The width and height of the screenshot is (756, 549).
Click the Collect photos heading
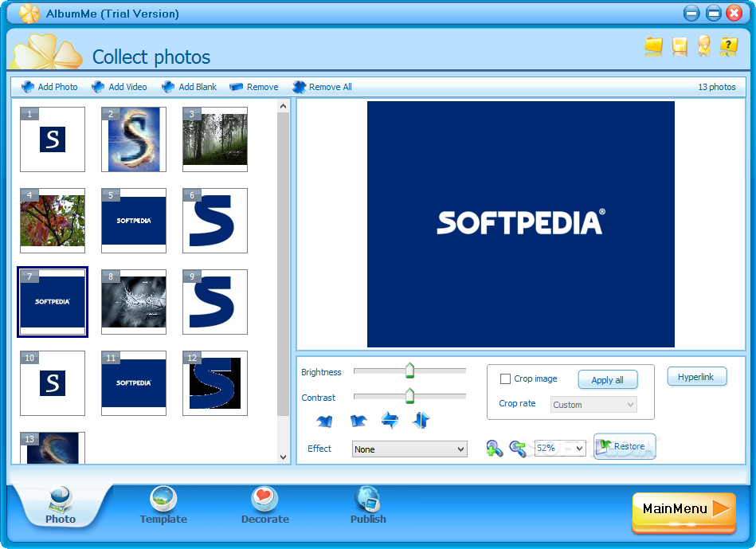[151, 57]
